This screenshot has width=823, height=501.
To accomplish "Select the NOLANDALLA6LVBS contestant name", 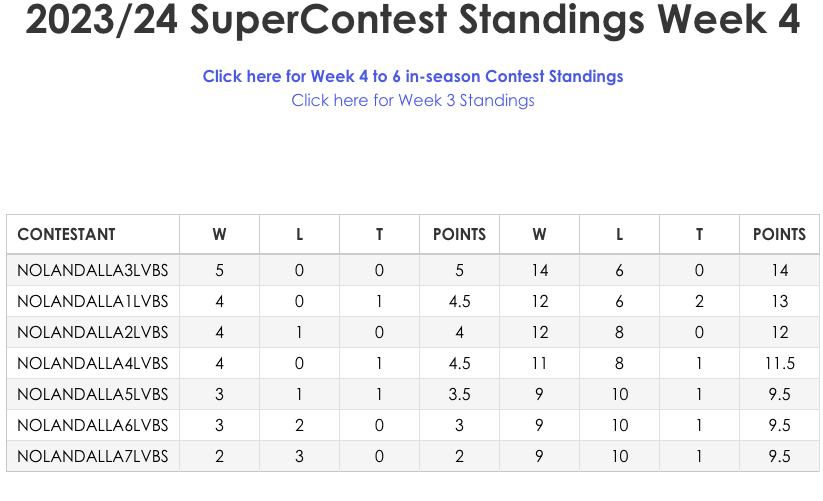I will tap(92, 425).
